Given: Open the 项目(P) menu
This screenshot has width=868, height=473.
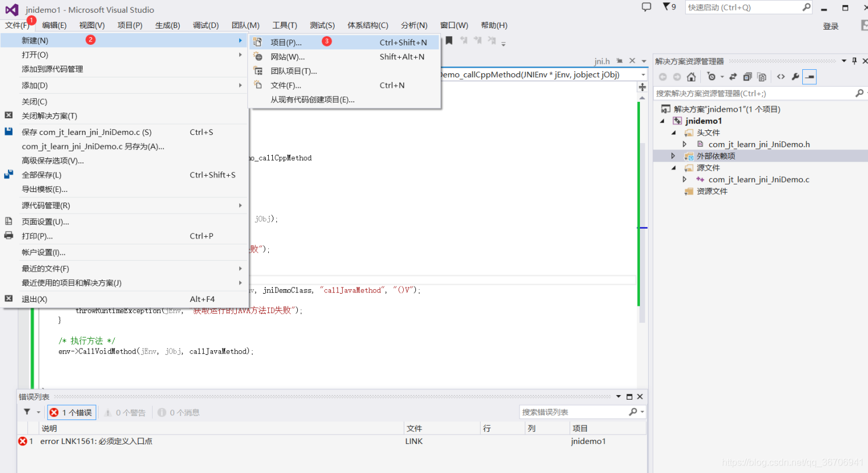Looking at the screenshot, I should (x=130, y=25).
